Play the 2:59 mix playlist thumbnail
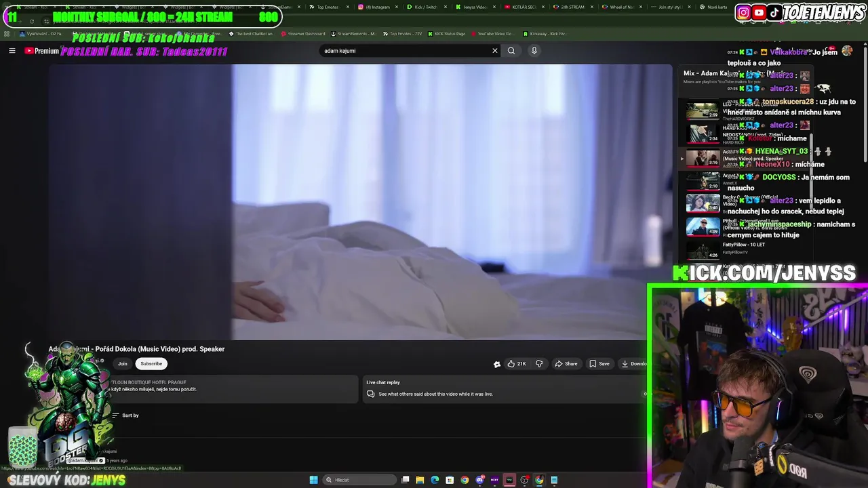The image size is (868, 488). (703, 110)
